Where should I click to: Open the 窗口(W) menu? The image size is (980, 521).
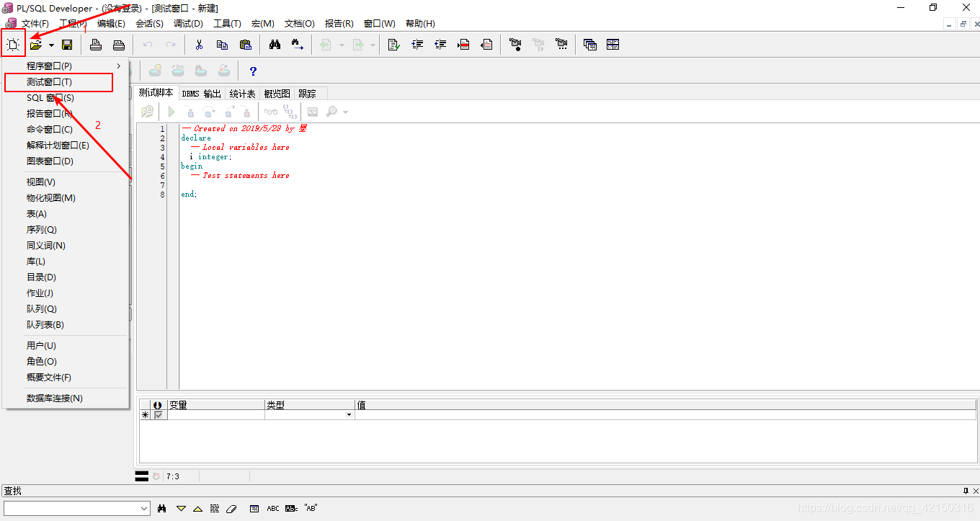[379, 24]
